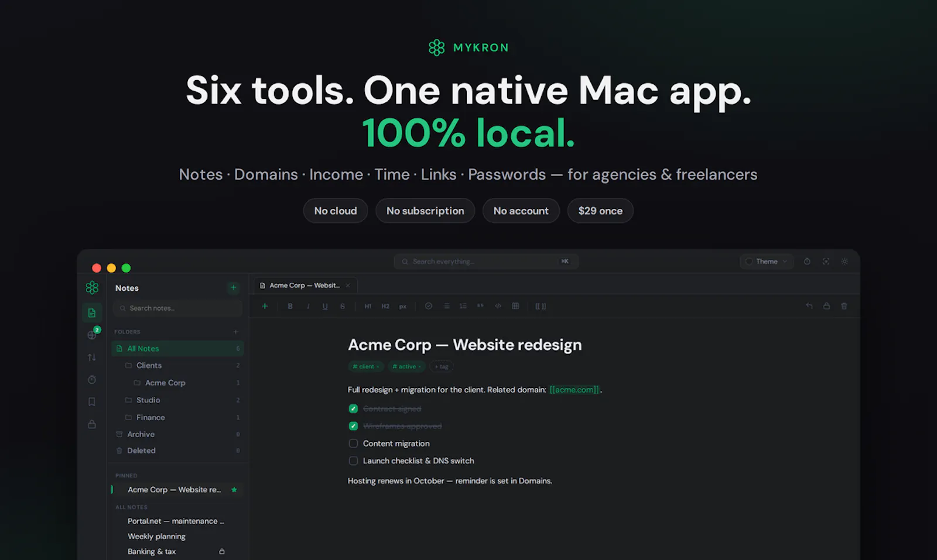Delete the current note via trash icon
Image resolution: width=937 pixels, height=560 pixels.
pyautogui.click(x=844, y=305)
